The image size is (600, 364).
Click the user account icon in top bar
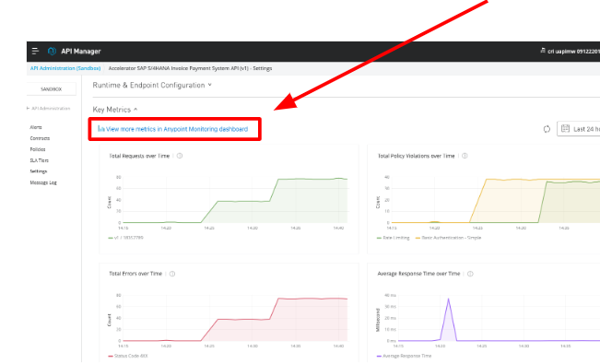coord(543,51)
